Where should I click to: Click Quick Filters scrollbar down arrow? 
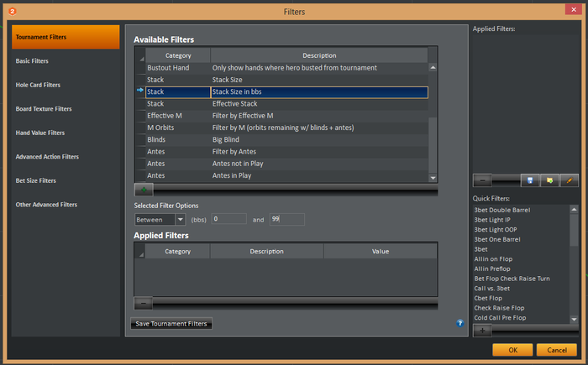coord(574,320)
